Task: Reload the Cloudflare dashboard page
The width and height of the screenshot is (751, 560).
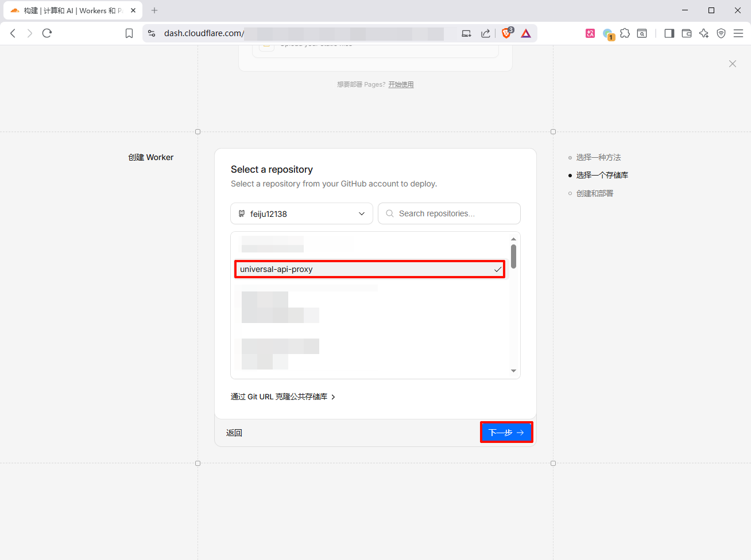Action: (47, 33)
